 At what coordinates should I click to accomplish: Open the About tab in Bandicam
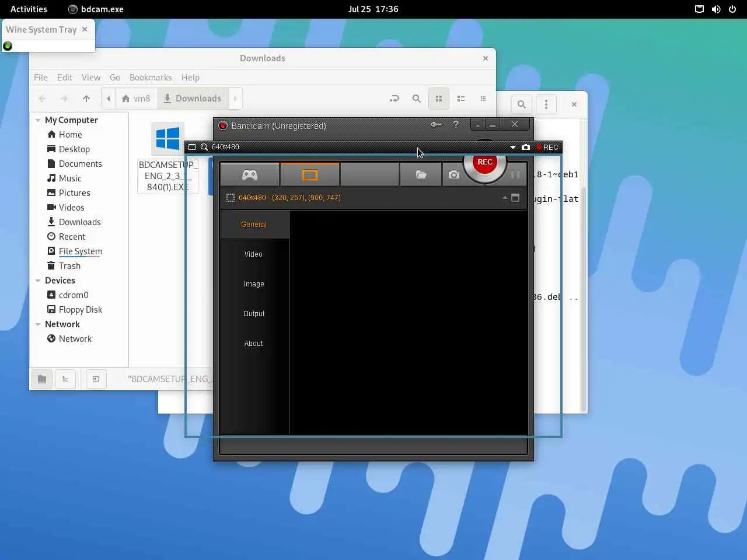point(254,344)
